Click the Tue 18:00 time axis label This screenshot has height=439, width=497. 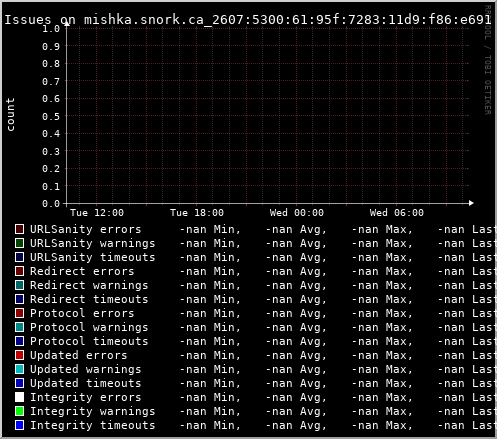[197, 213]
